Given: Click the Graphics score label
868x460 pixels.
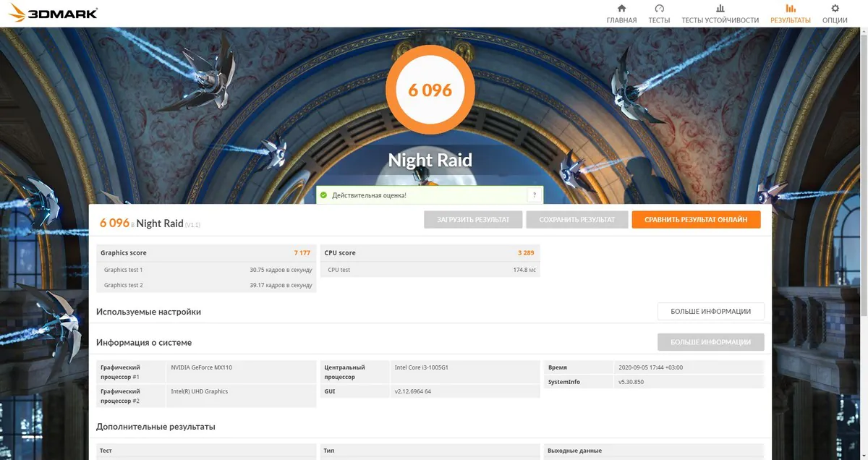Looking at the screenshot, I should 124,253.
